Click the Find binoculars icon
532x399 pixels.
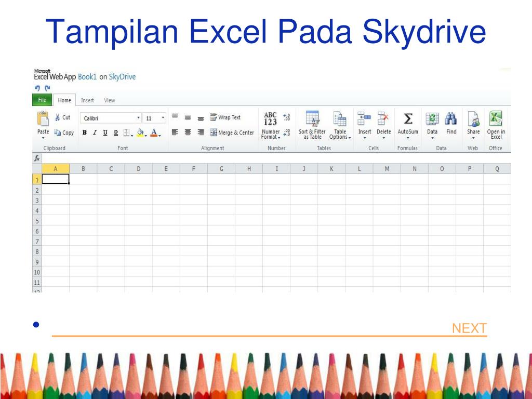coord(451,119)
